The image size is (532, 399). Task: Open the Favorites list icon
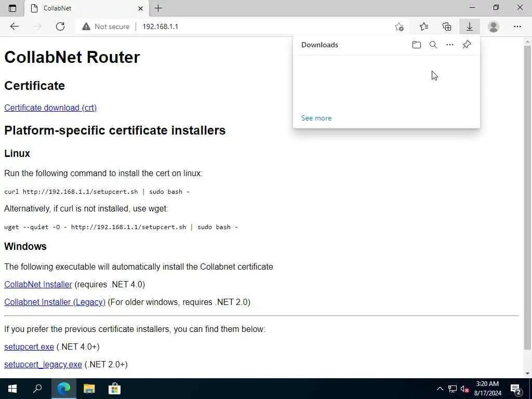tap(424, 26)
